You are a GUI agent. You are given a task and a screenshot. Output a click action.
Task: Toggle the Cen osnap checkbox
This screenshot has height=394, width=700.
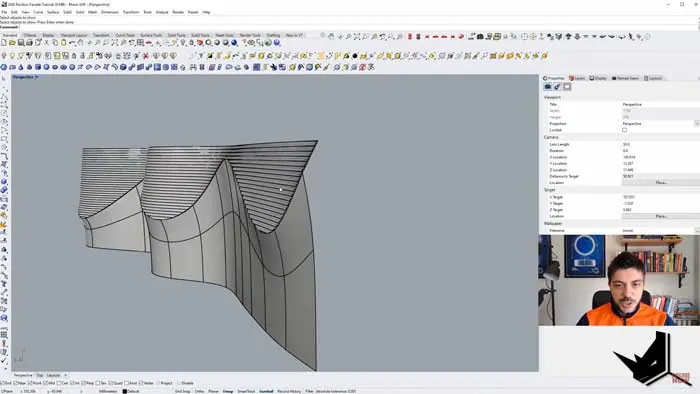click(x=59, y=383)
